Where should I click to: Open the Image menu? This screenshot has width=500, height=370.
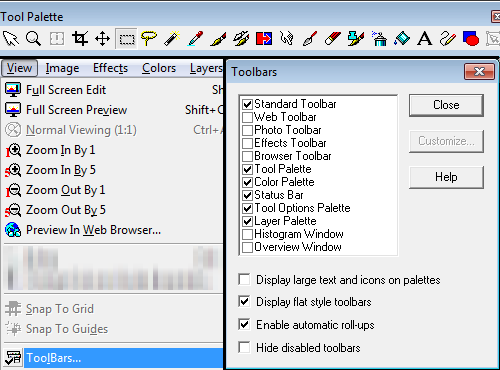(x=62, y=68)
